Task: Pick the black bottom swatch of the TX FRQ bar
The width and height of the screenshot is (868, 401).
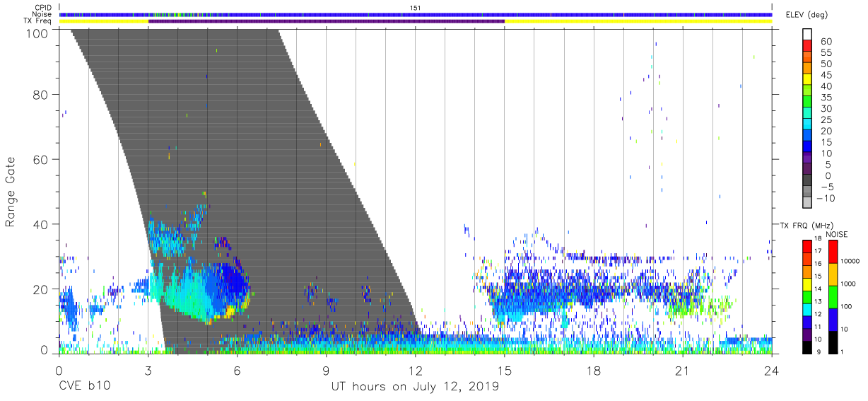Action: tap(807, 347)
